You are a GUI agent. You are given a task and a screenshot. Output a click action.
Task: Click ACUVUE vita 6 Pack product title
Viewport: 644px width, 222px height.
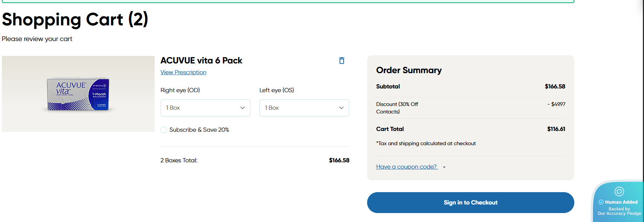click(201, 60)
